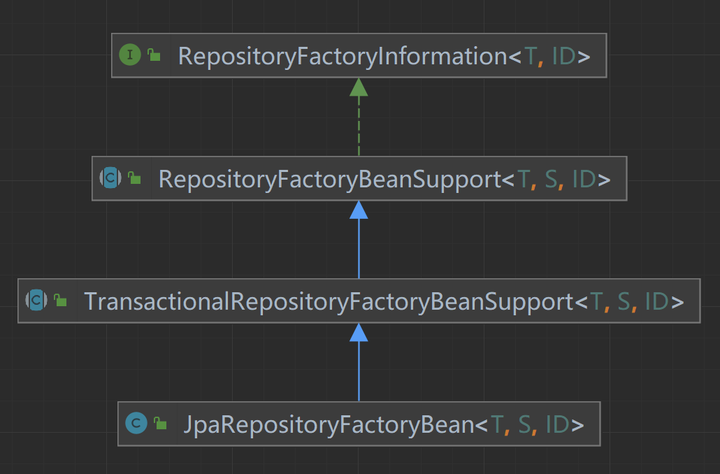Select the RepositoryFactoryInformation class name text
The width and height of the screenshot is (720, 474).
click(x=342, y=56)
